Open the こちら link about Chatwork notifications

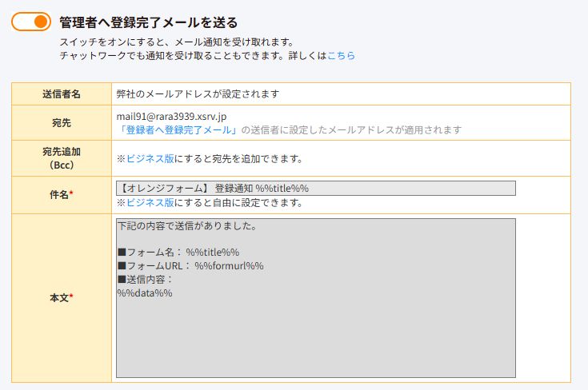coord(341,55)
